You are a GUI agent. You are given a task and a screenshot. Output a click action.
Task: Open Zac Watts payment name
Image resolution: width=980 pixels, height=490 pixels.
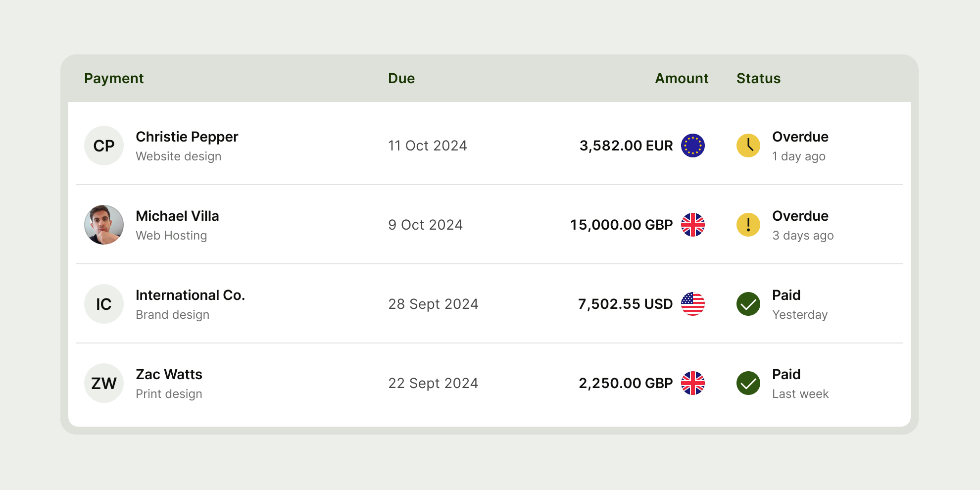pyautogui.click(x=169, y=375)
